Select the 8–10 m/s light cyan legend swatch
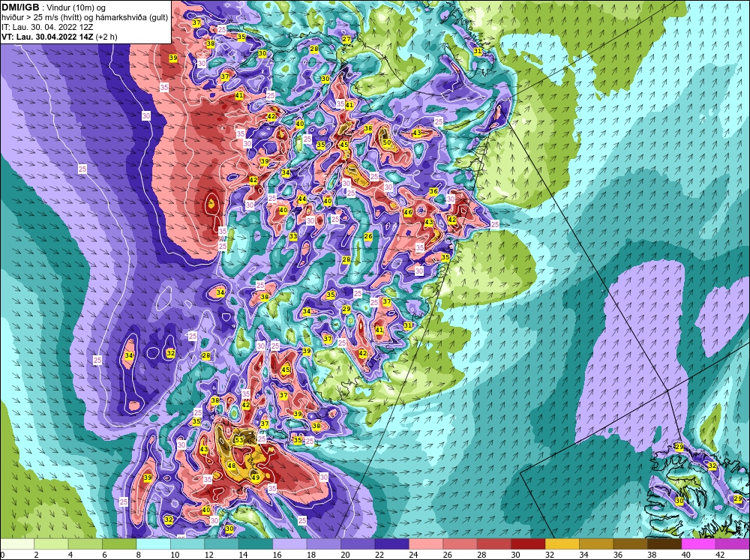The width and height of the screenshot is (750, 560). pyautogui.click(x=154, y=544)
